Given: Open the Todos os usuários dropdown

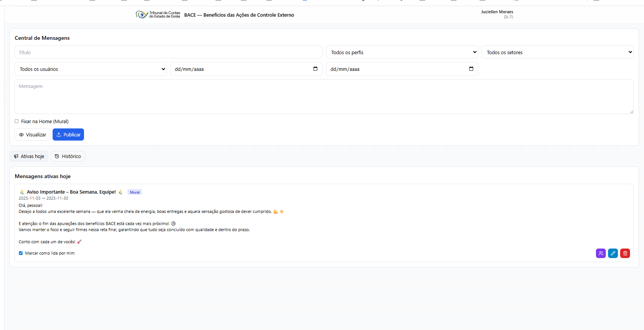Looking at the screenshot, I should coord(91,69).
